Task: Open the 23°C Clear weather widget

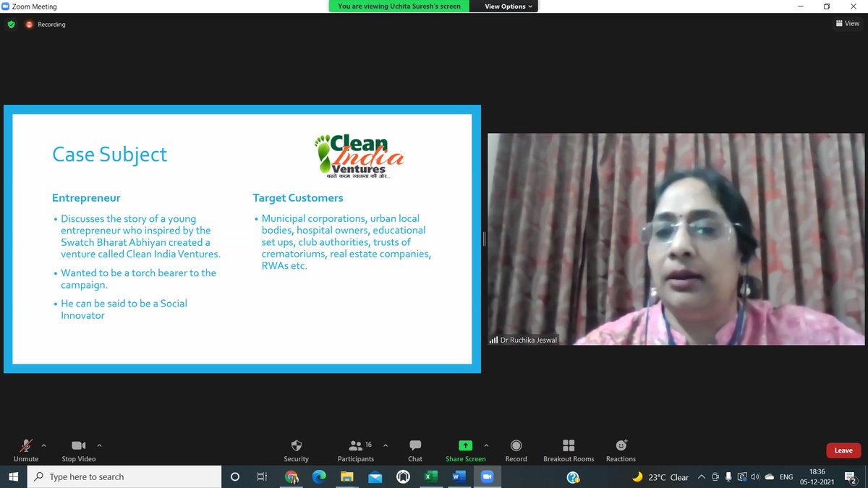Action: click(x=660, y=476)
